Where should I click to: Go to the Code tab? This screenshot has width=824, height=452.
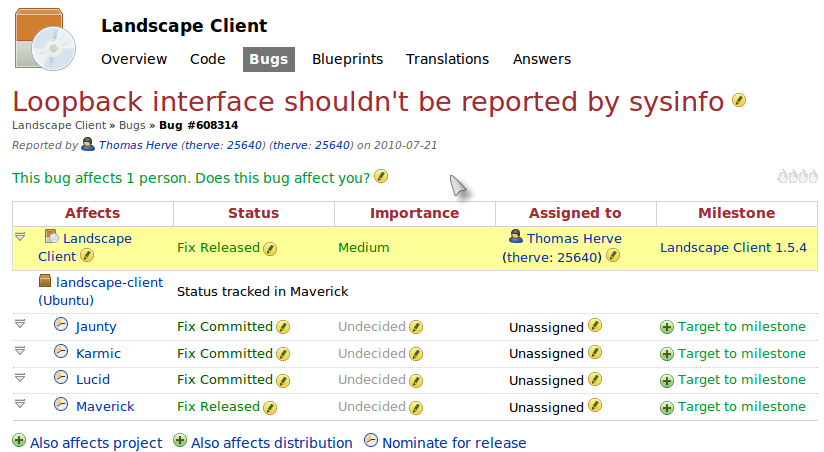point(208,59)
